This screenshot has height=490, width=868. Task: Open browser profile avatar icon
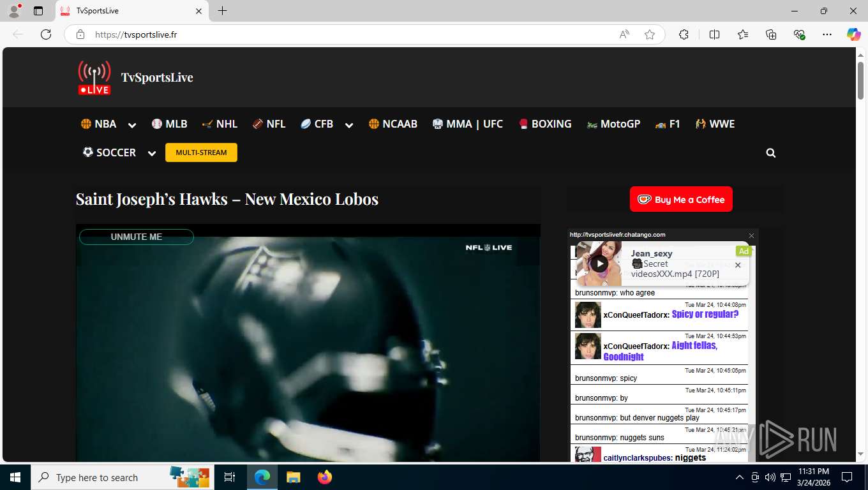tap(14, 11)
